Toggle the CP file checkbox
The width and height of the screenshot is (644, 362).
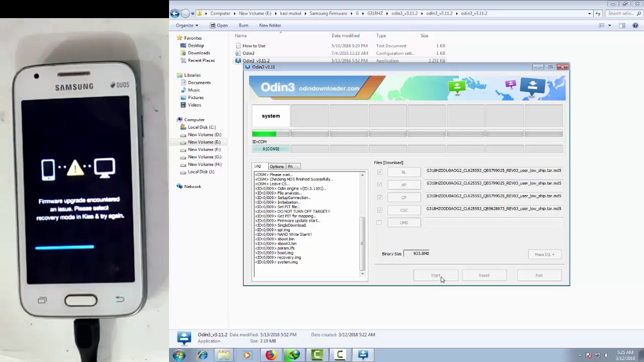[379, 197]
